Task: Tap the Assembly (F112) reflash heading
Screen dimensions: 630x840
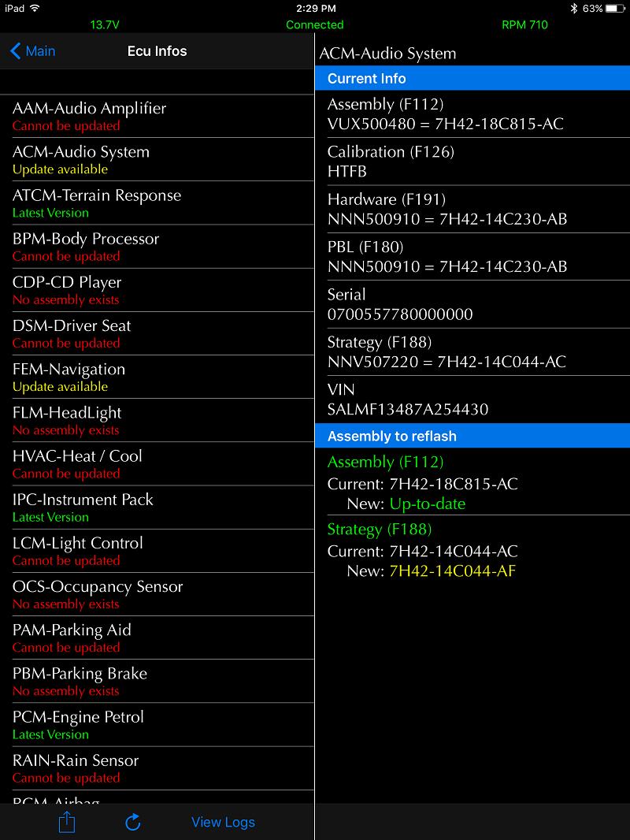Action: [x=385, y=463]
